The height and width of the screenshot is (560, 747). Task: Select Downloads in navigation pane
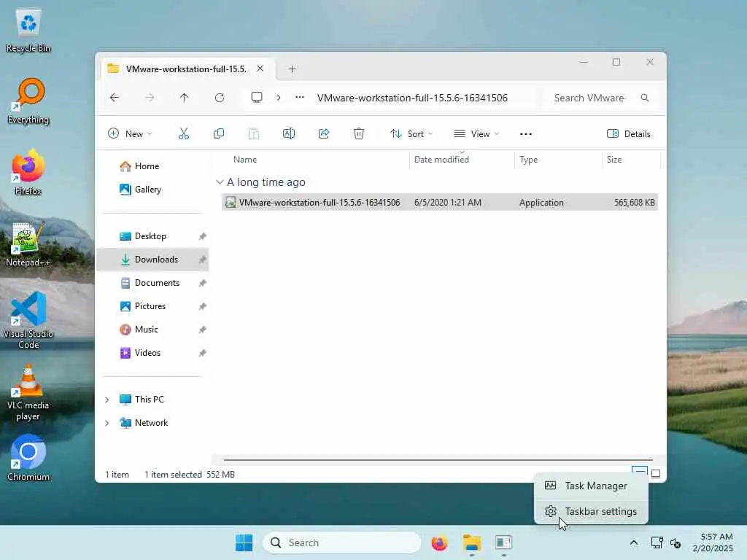click(152, 260)
